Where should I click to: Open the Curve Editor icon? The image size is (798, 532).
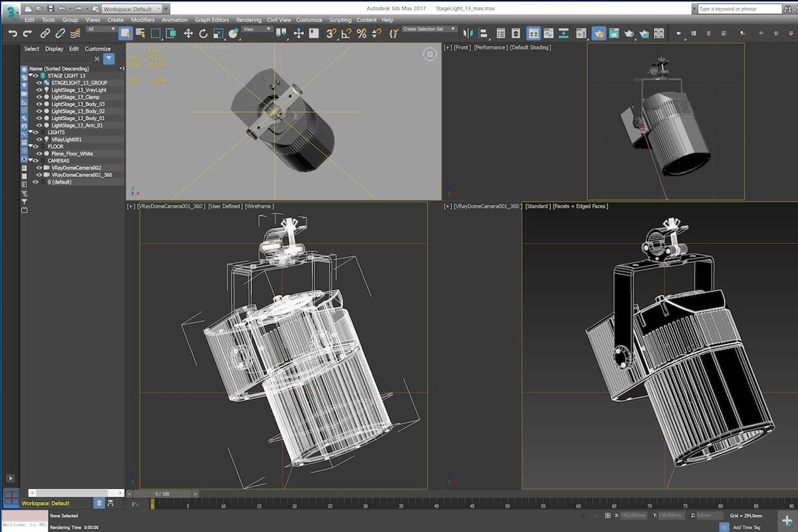pos(549,33)
